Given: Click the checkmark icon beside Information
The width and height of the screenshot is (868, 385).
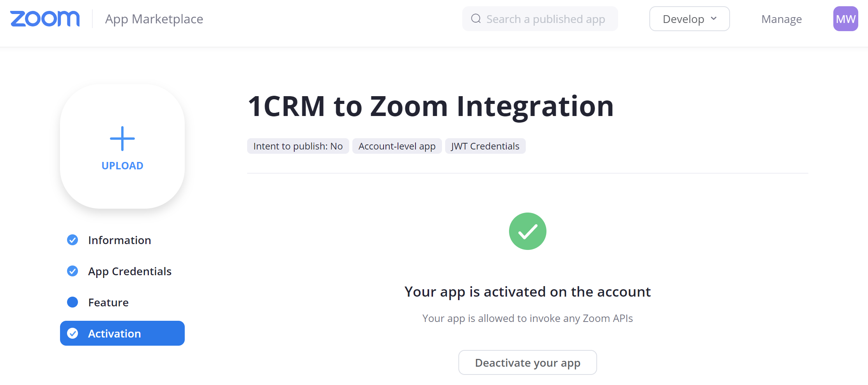Looking at the screenshot, I should 72,240.
